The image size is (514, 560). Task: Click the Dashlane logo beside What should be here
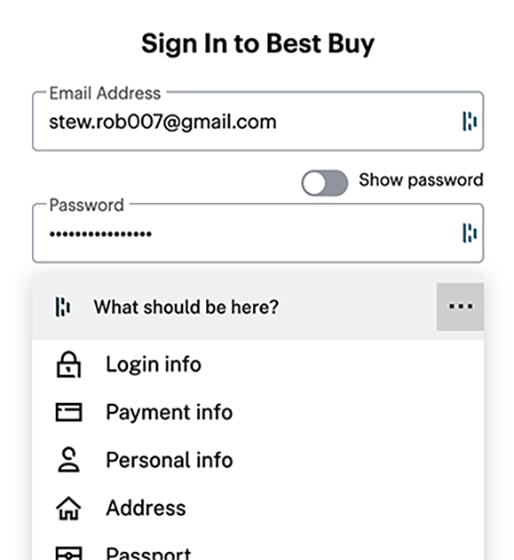[x=63, y=307]
